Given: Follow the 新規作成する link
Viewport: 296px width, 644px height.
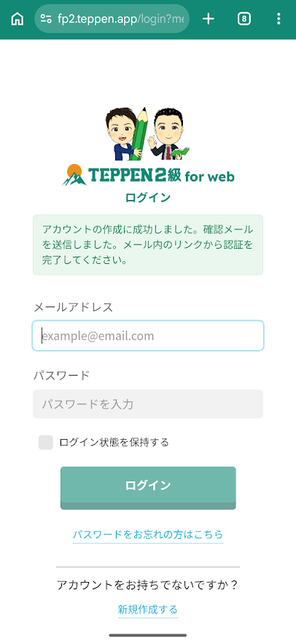Looking at the screenshot, I should click(x=148, y=609).
